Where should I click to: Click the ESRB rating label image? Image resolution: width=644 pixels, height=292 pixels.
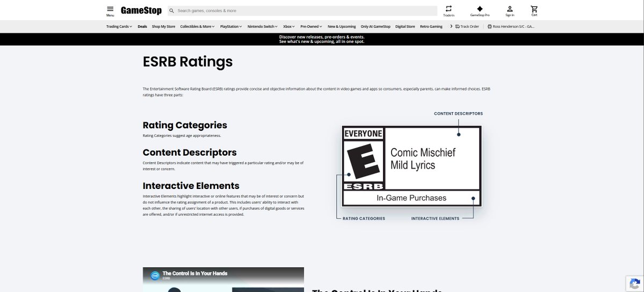tap(411, 166)
